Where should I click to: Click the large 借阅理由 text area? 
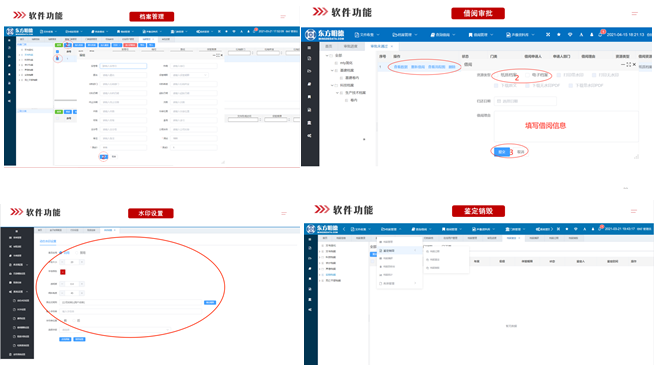click(x=566, y=127)
